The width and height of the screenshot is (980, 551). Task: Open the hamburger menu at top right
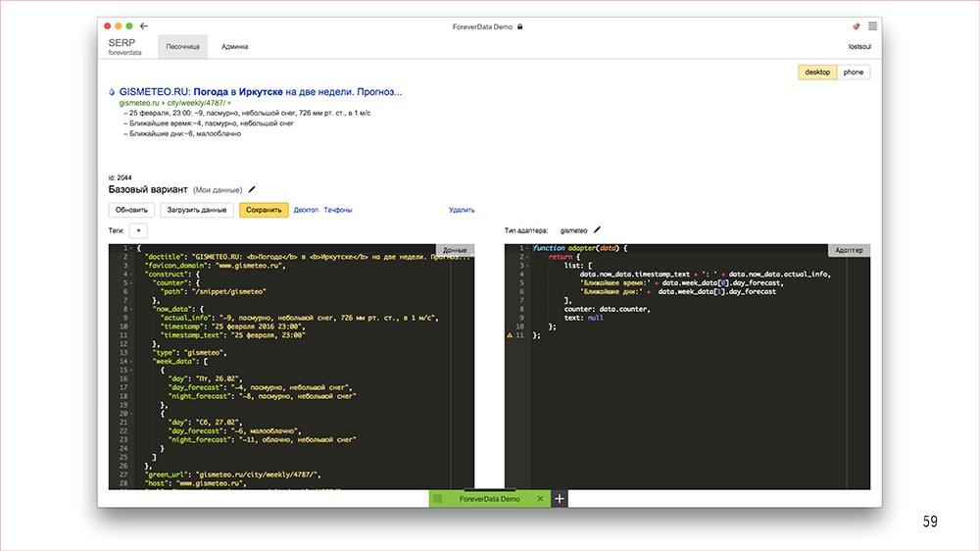tap(872, 26)
